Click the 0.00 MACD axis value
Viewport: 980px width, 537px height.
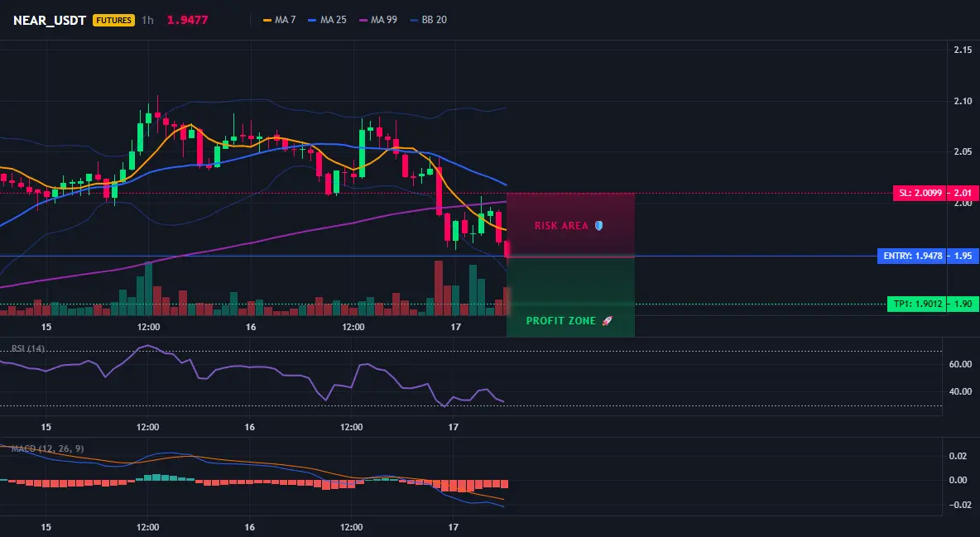pyautogui.click(x=958, y=480)
